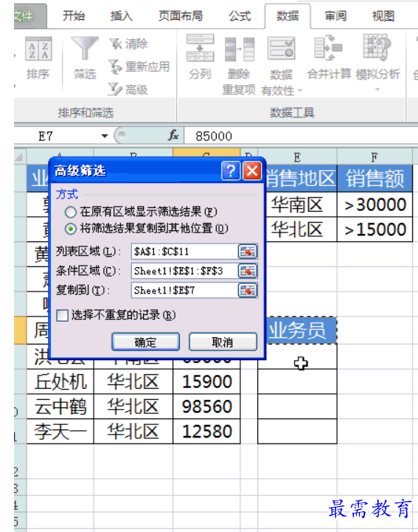Click 华北区 cell in 云中鹤 row

133,407
